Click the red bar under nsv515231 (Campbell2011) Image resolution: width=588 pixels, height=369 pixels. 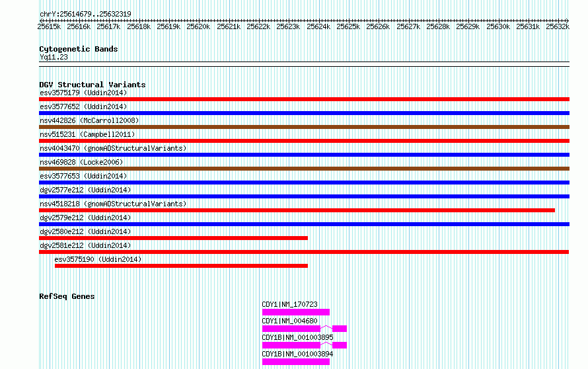[304, 141]
